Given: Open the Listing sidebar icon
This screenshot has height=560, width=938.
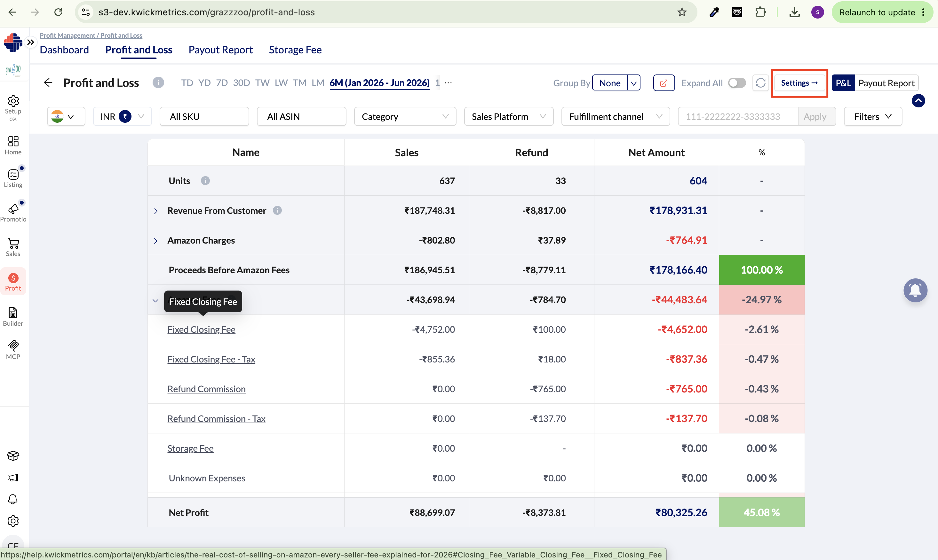Looking at the screenshot, I should click(13, 178).
